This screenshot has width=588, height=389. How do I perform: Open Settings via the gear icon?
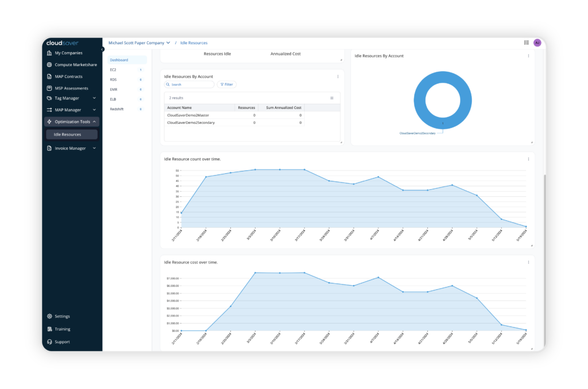[x=50, y=316]
